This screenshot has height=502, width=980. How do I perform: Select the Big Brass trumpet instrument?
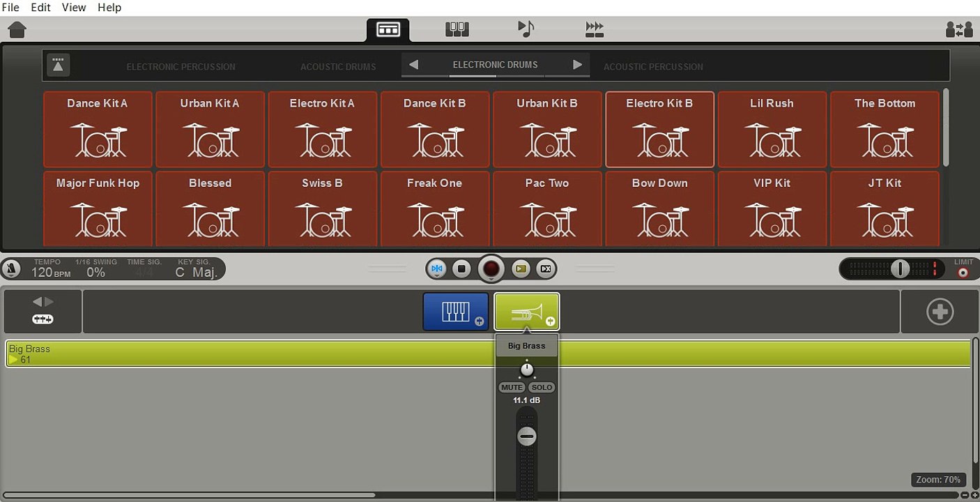527,311
